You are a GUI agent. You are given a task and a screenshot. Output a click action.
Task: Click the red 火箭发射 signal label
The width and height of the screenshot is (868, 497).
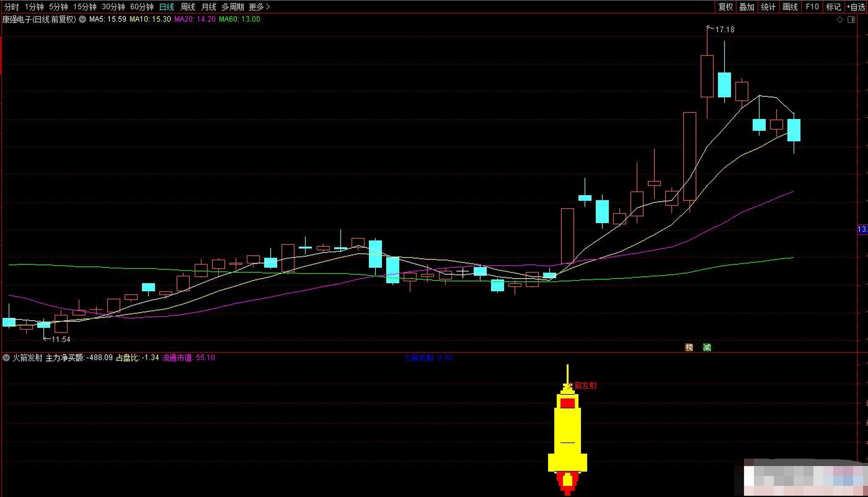(582, 386)
